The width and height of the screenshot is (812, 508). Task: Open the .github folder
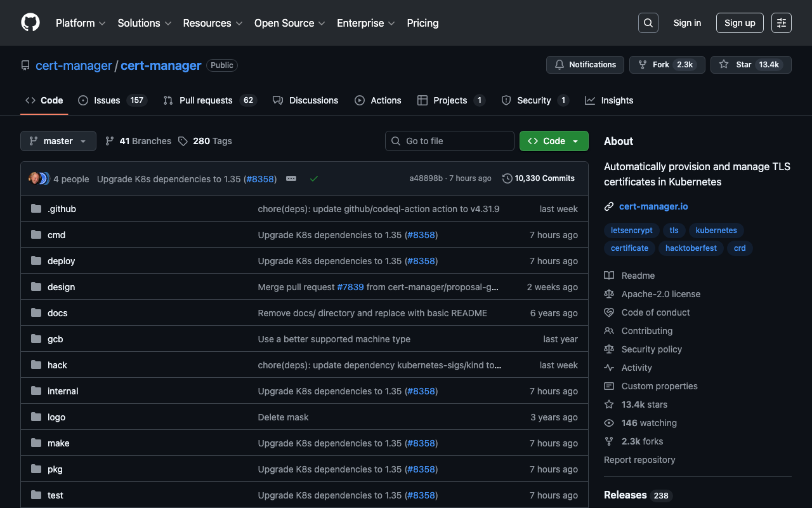point(62,209)
